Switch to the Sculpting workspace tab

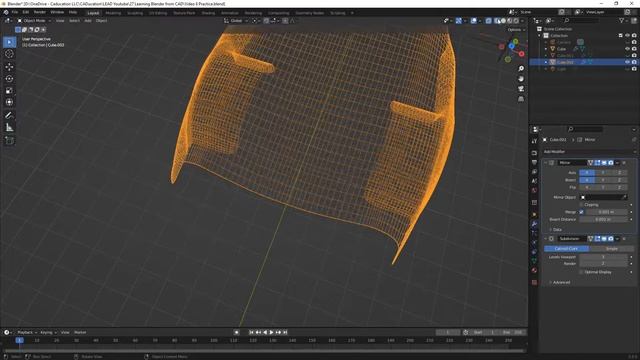click(x=135, y=13)
